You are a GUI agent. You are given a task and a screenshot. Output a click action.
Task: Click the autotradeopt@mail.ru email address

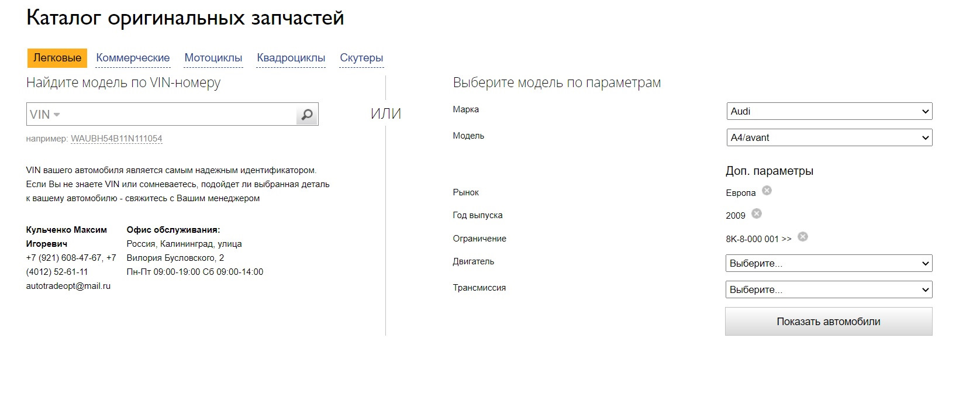point(68,286)
